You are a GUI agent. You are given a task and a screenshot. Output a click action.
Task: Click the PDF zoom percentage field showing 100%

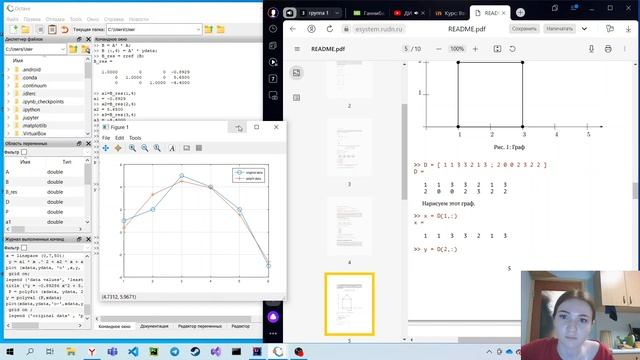(457, 49)
